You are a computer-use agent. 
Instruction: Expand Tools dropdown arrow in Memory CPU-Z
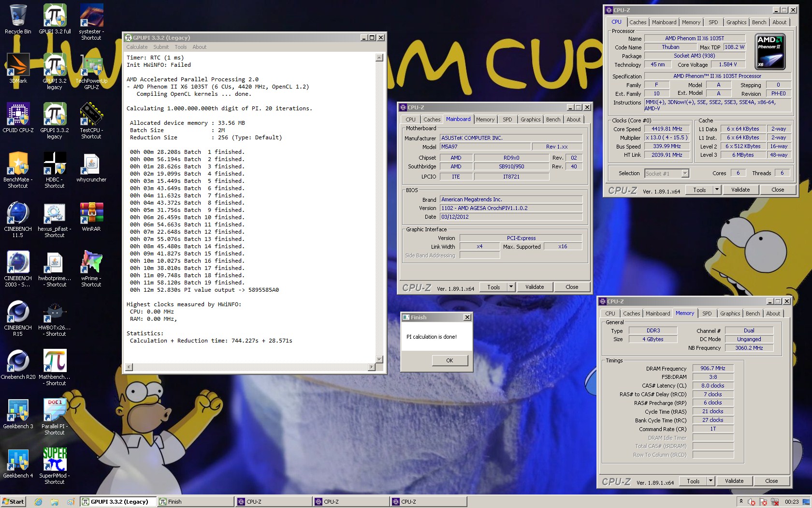710,481
